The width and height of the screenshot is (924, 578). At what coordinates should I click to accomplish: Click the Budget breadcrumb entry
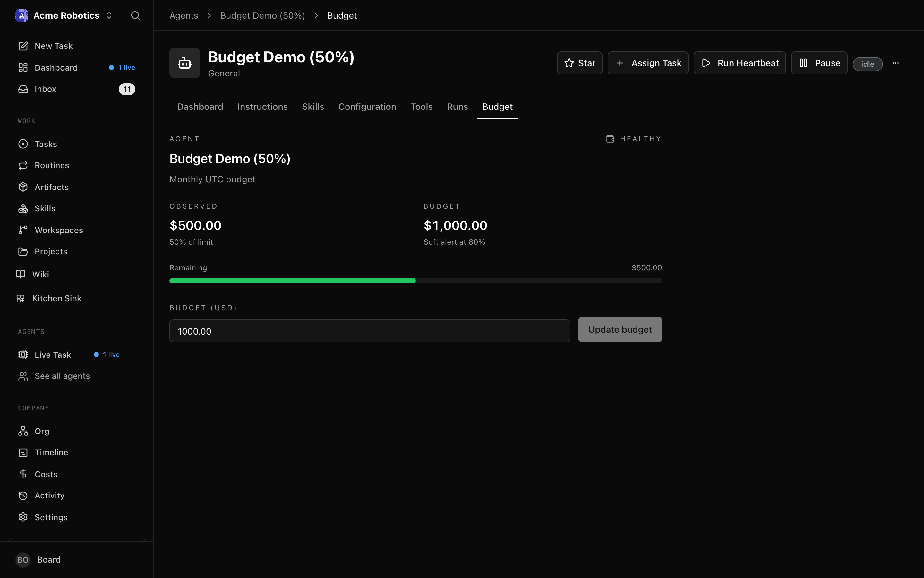pyautogui.click(x=342, y=15)
